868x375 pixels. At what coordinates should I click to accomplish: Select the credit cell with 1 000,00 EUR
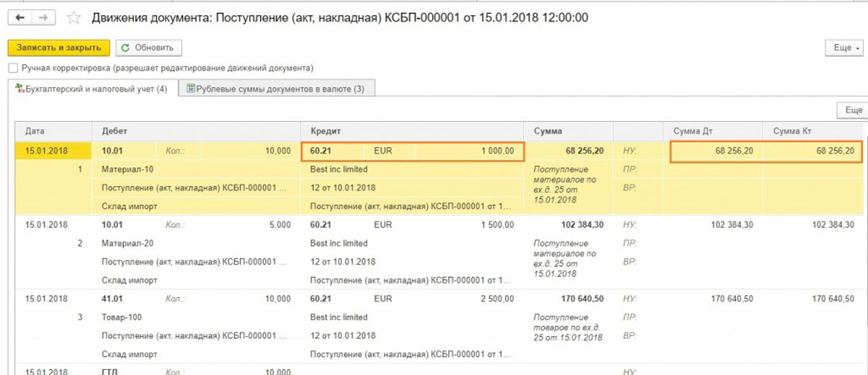coord(412,151)
